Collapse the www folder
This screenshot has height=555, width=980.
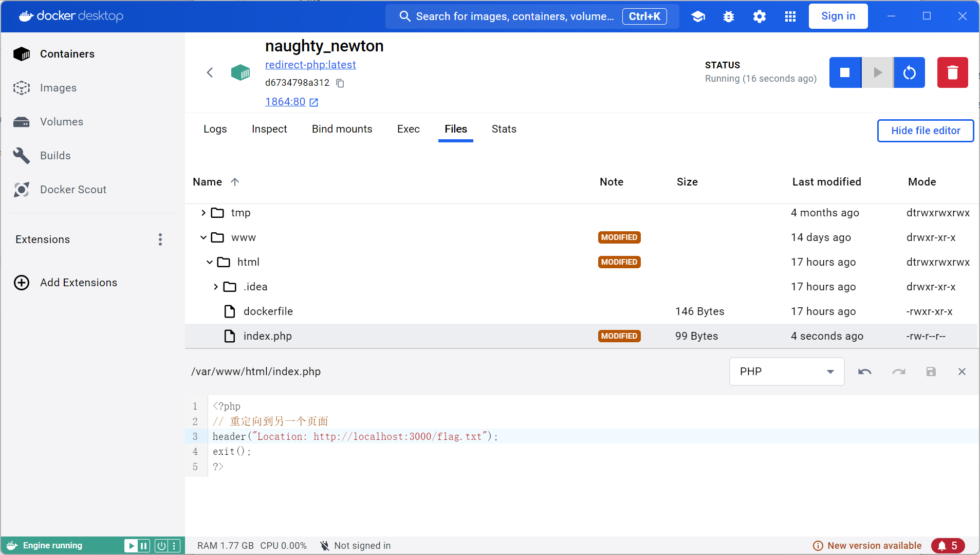click(x=204, y=237)
